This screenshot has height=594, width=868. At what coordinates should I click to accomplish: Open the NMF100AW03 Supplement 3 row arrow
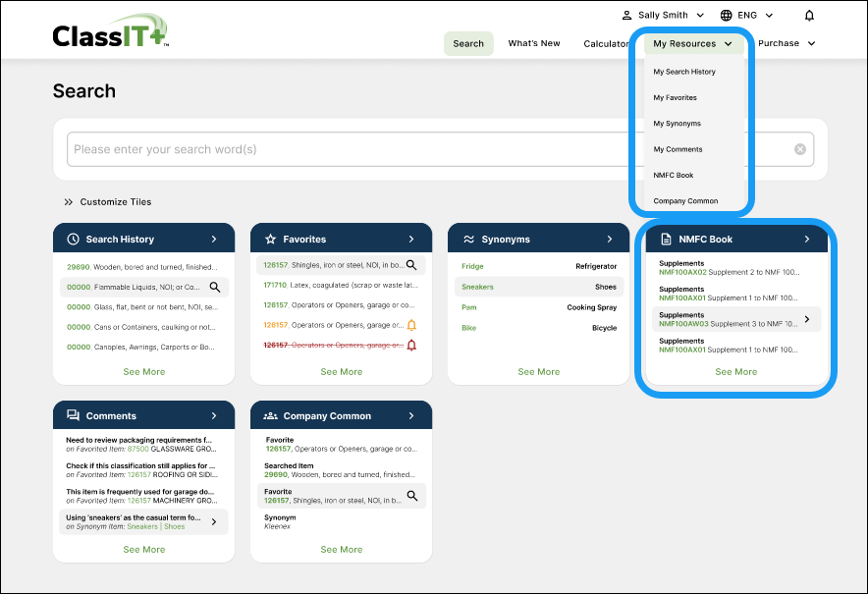coord(807,319)
